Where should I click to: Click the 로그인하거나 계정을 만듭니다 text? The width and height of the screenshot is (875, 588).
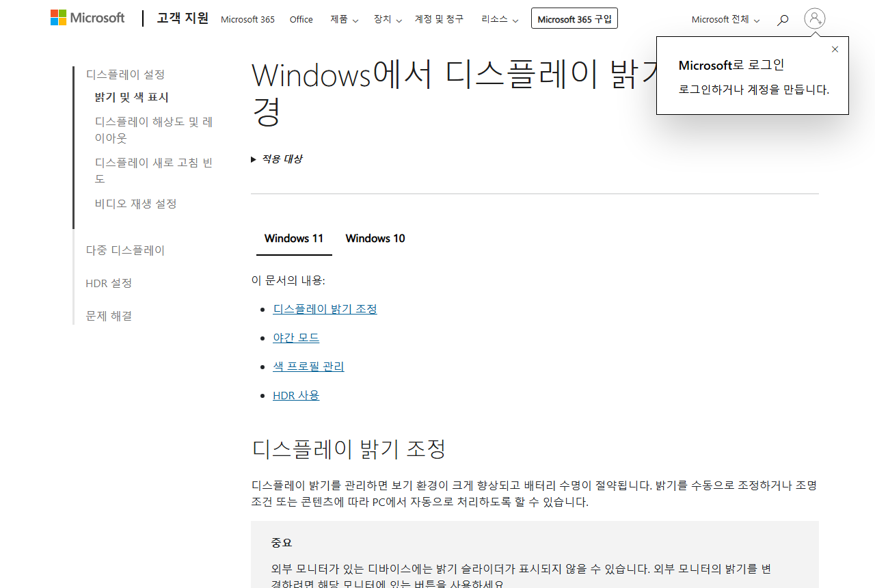pos(753,90)
